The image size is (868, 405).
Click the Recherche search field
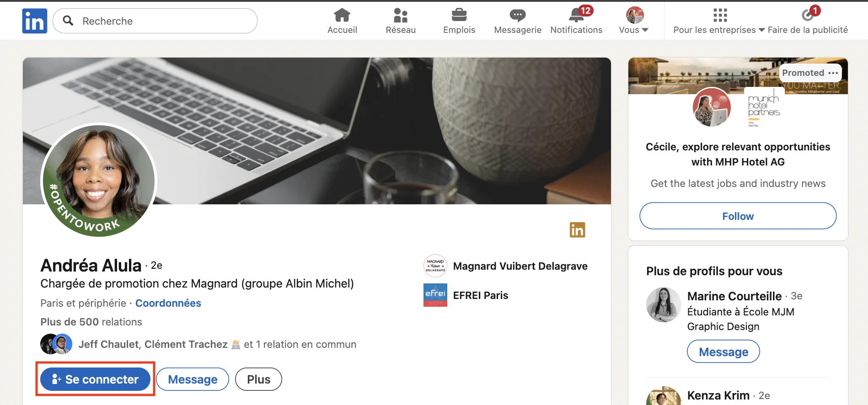click(x=155, y=21)
